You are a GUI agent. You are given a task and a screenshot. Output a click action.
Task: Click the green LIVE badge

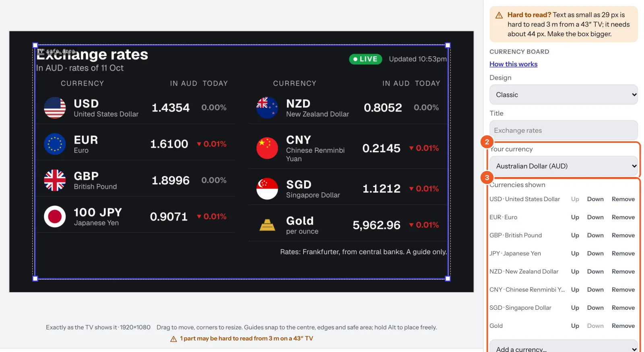click(365, 59)
